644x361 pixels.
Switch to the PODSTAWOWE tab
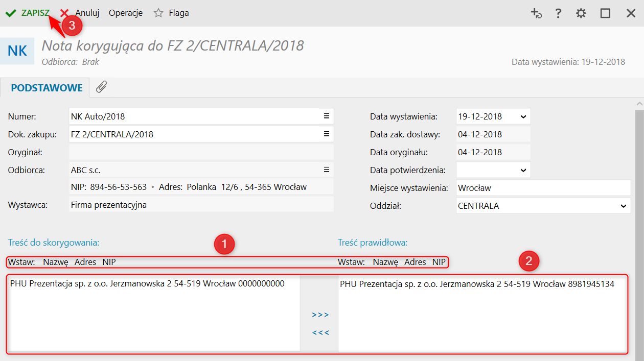click(x=47, y=88)
